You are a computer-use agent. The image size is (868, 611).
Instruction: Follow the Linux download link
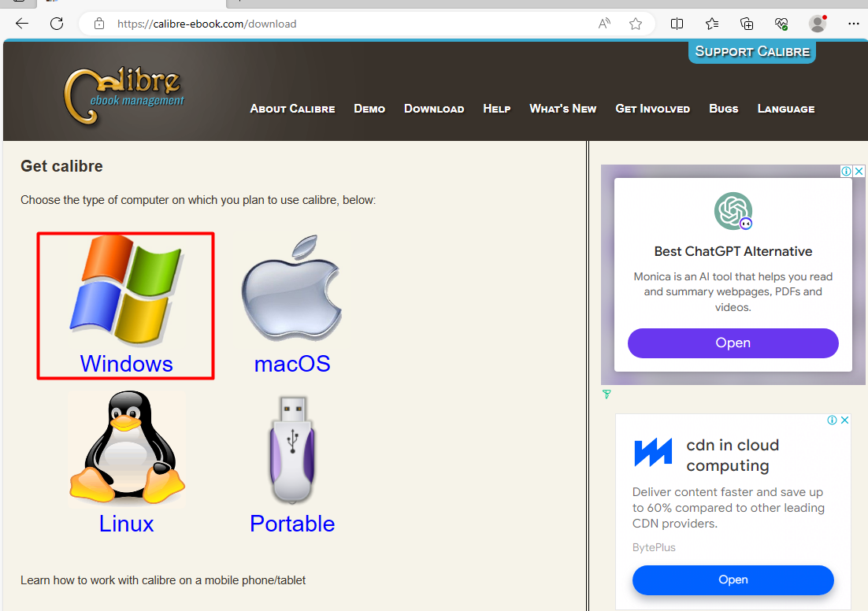(x=126, y=524)
